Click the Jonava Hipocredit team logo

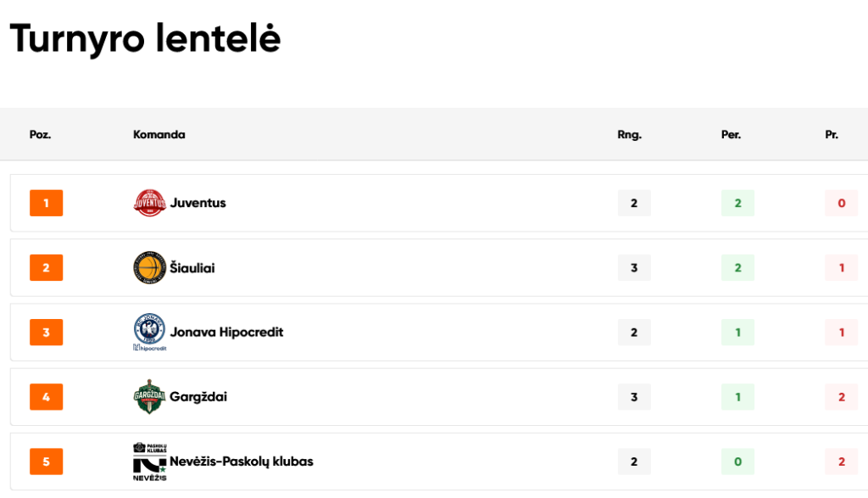pyautogui.click(x=149, y=332)
